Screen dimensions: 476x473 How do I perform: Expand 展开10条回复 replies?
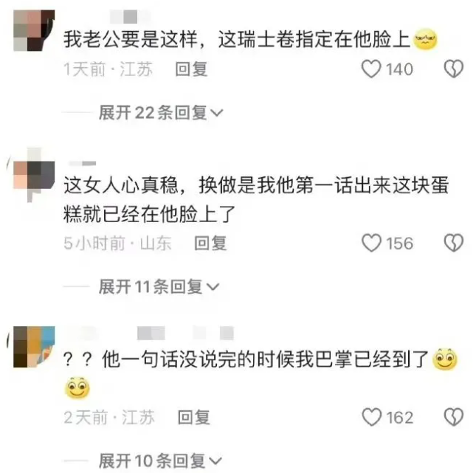(161, 461)
